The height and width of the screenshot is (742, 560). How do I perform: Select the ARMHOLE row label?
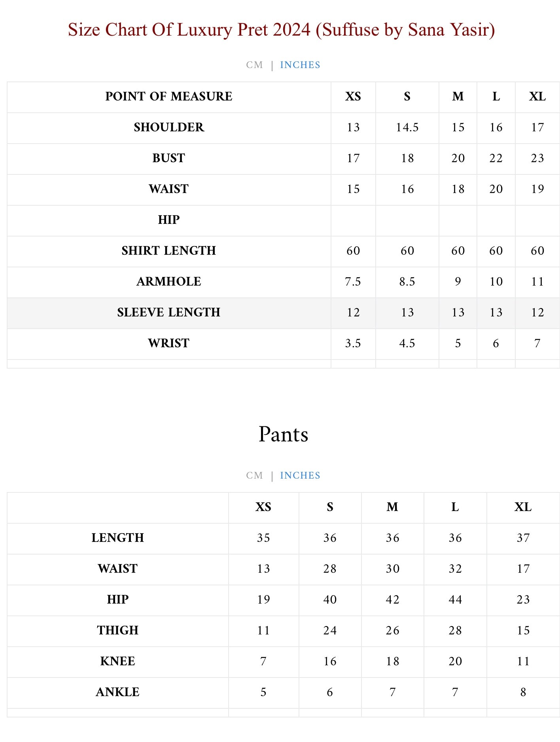tap(169, 282)
